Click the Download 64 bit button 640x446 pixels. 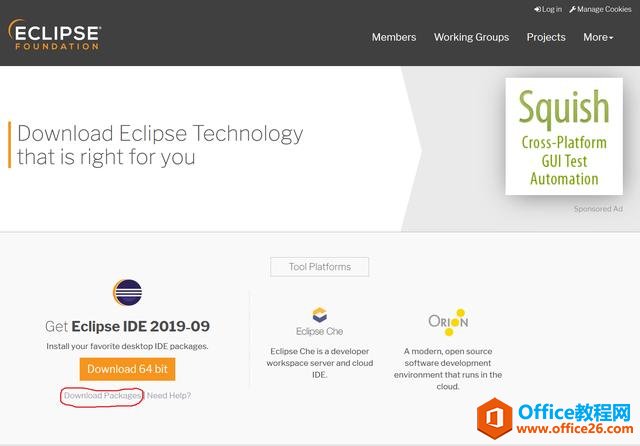point(127,369)
